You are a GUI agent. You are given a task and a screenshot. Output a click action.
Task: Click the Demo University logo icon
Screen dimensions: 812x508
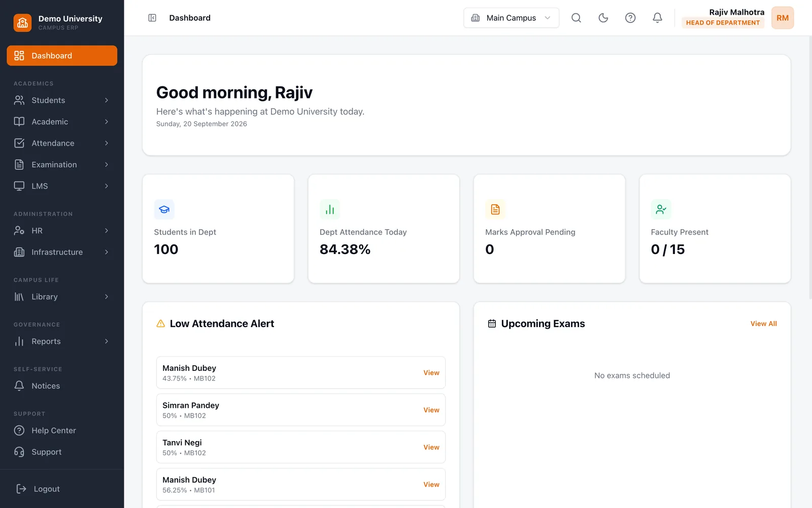(22, 22)
